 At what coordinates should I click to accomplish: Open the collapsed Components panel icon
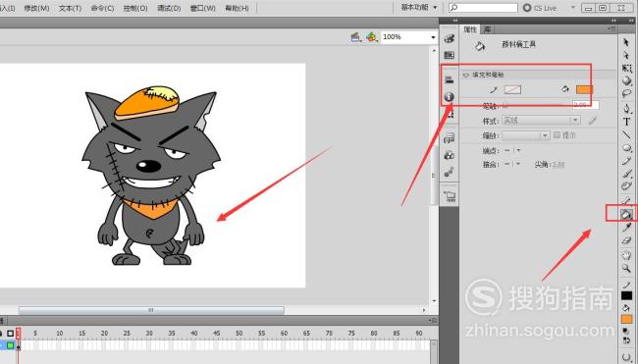click(x=450, y=155)
